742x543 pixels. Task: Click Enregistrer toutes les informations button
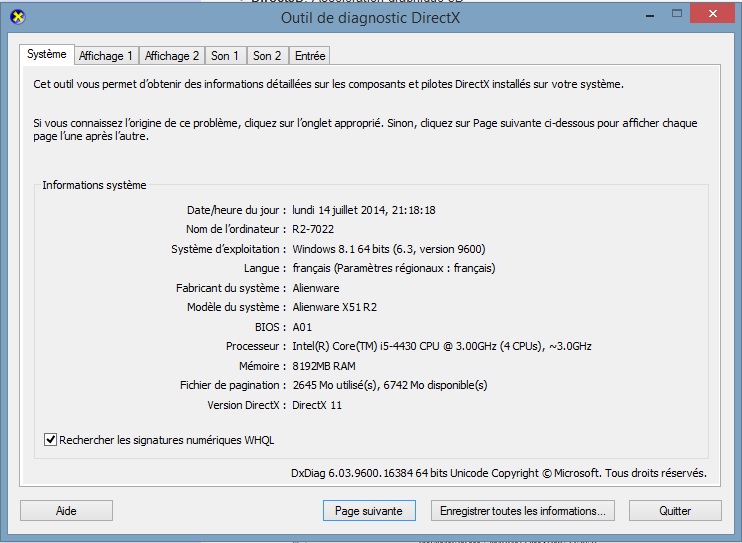(522, 511)
